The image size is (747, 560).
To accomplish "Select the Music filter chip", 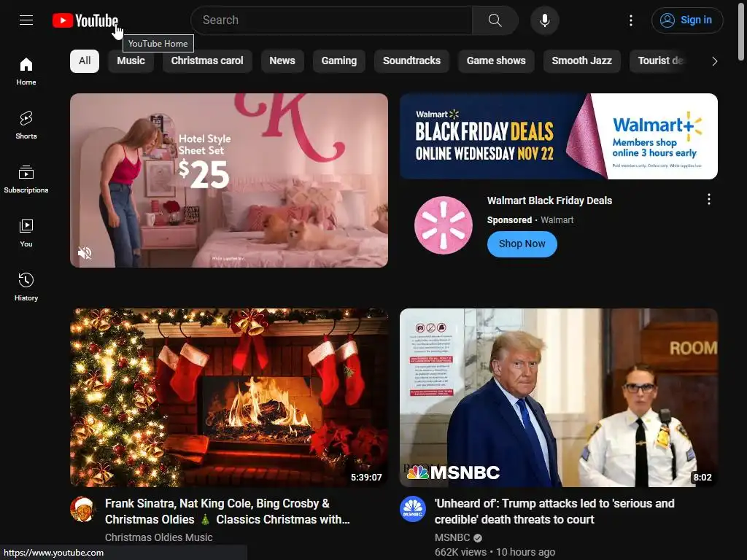I will coord(131,61).
